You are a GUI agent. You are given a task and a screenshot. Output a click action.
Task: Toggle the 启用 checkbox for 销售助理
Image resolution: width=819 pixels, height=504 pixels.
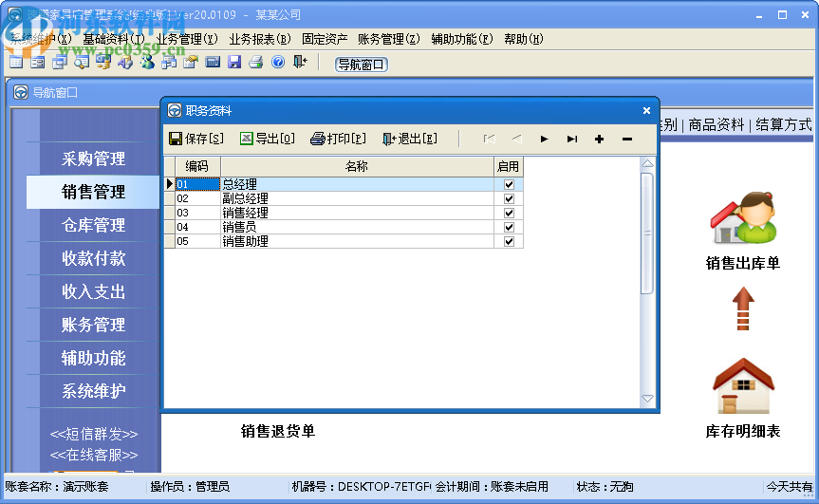point(509,241)
